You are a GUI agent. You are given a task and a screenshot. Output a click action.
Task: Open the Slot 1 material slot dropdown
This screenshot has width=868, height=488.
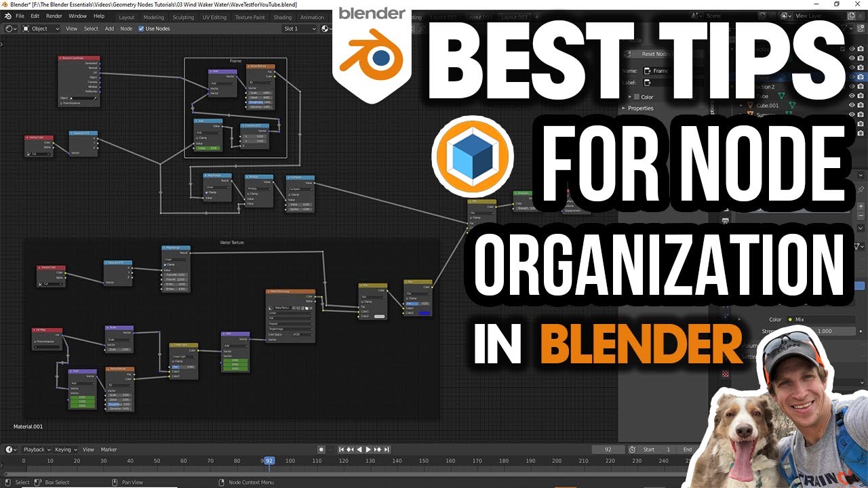click(x=300, y=28)
